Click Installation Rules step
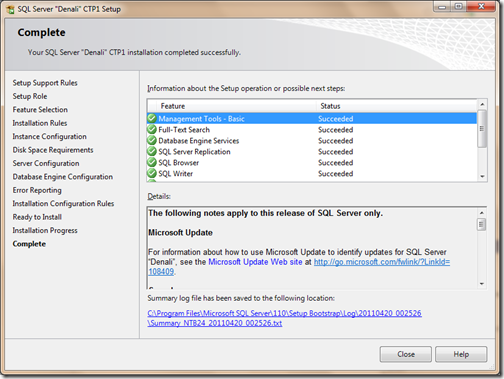The height and width of the screenshot is (379, 504). pos(40,123)
